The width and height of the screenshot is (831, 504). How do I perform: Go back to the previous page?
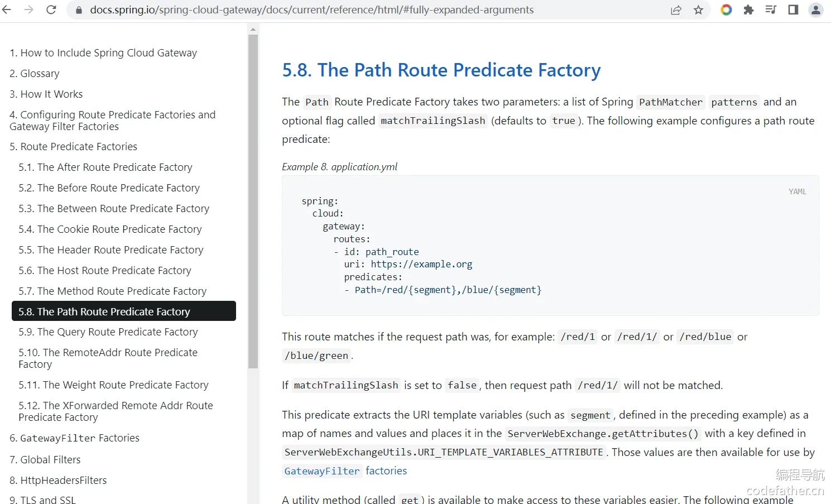(7, 10)
